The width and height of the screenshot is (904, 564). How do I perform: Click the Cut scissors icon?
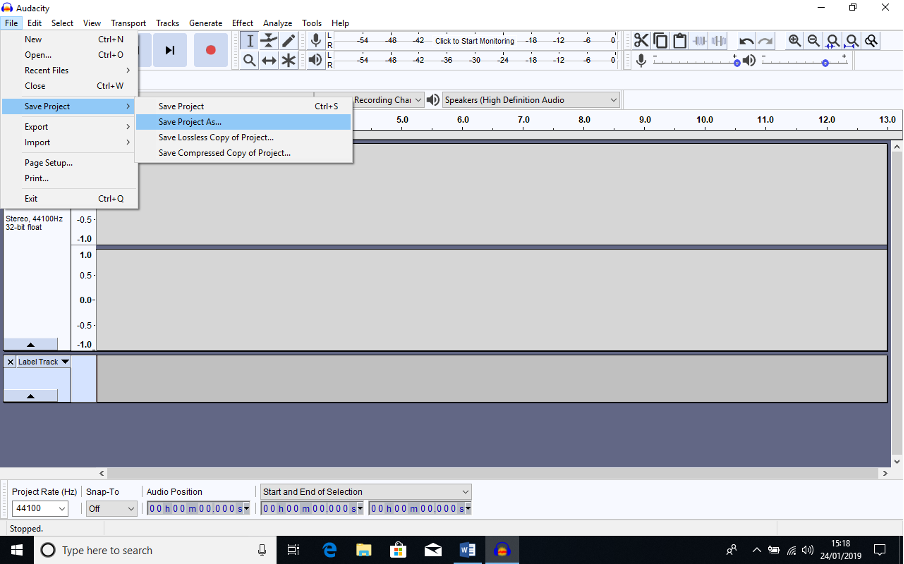tap(641, 40)
